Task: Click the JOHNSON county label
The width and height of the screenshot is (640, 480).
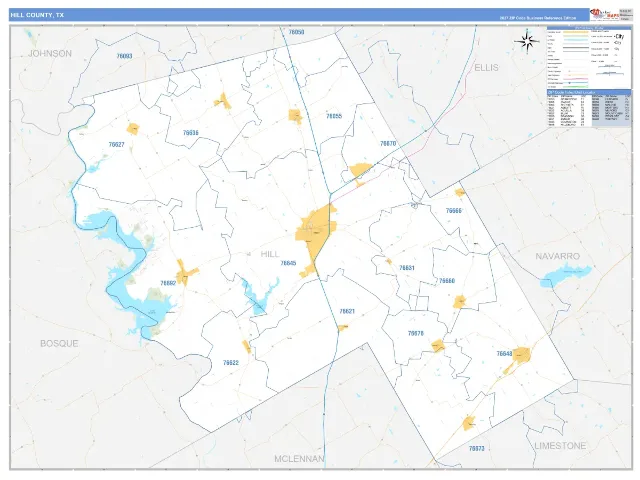Action: coord(50,53)
